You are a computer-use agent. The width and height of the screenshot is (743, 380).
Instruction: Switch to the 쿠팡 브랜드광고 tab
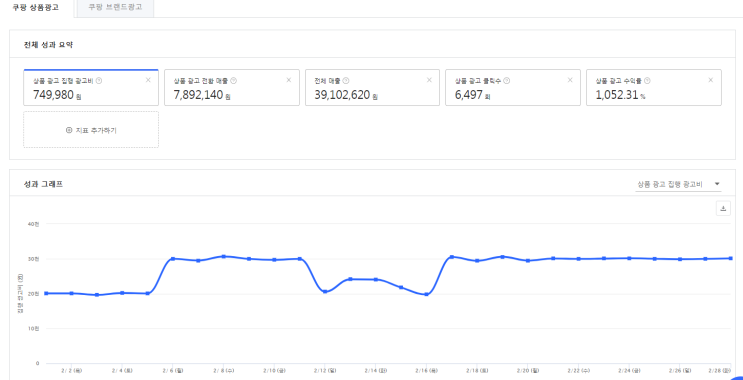tap(115, 8)
